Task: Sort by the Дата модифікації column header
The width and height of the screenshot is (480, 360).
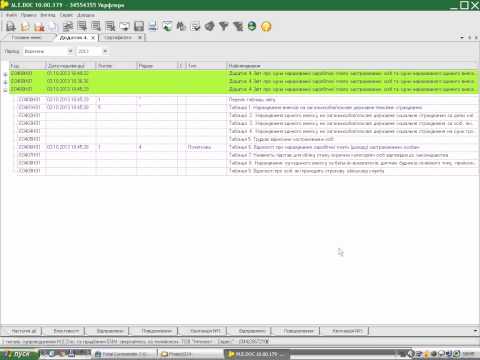Action: click(71, 66)
